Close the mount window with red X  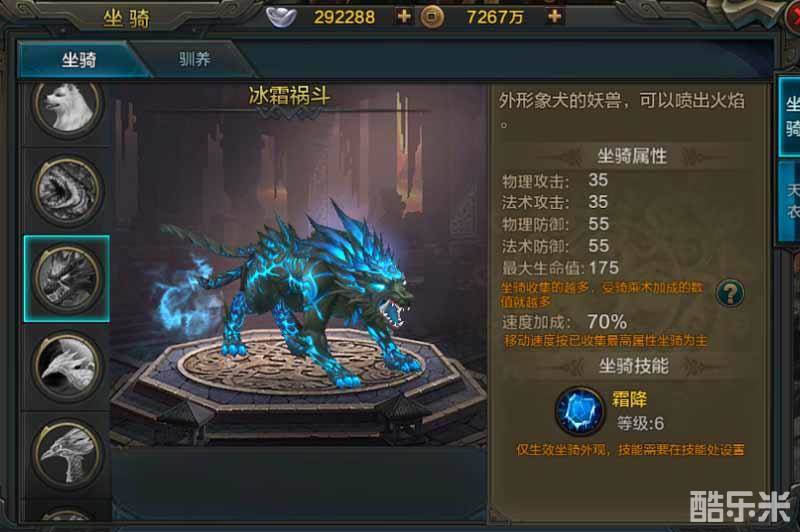coord(793,15)
